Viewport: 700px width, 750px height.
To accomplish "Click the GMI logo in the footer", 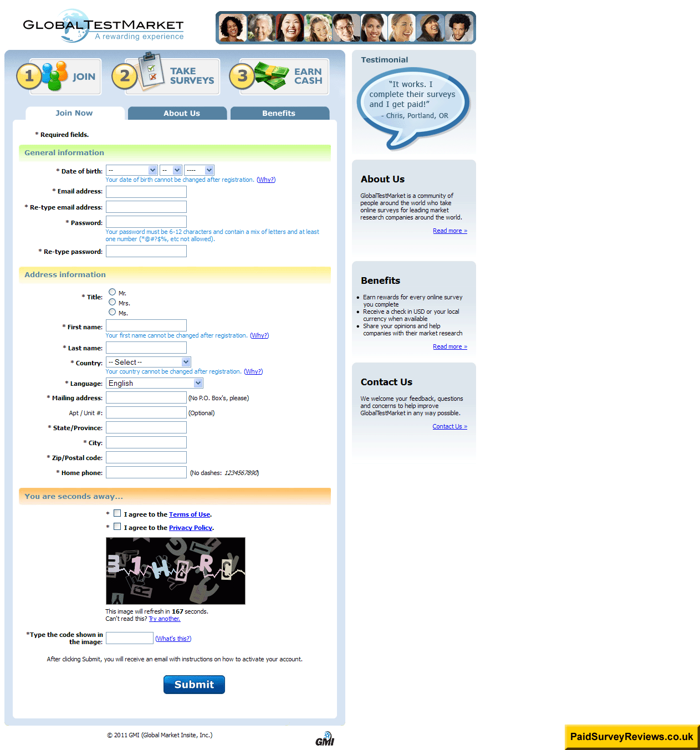I will point(325,739).
